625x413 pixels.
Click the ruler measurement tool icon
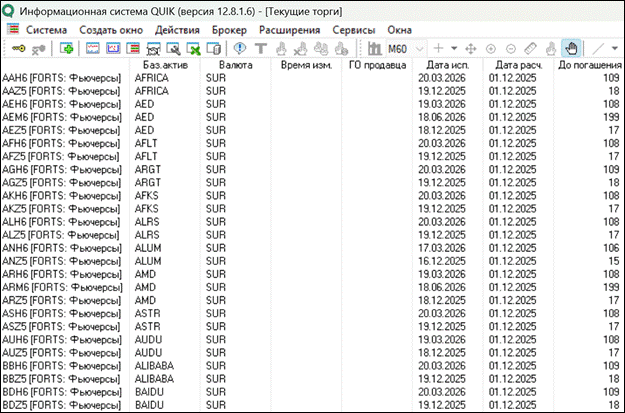pos(530,48)
